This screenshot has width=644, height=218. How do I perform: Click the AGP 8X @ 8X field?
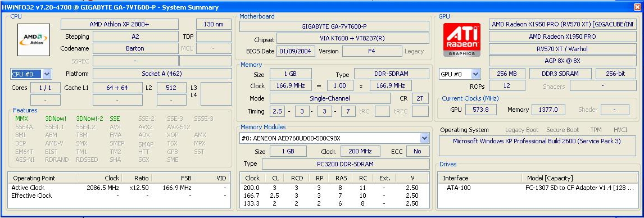pyautogui.click(x=563, y=61)
